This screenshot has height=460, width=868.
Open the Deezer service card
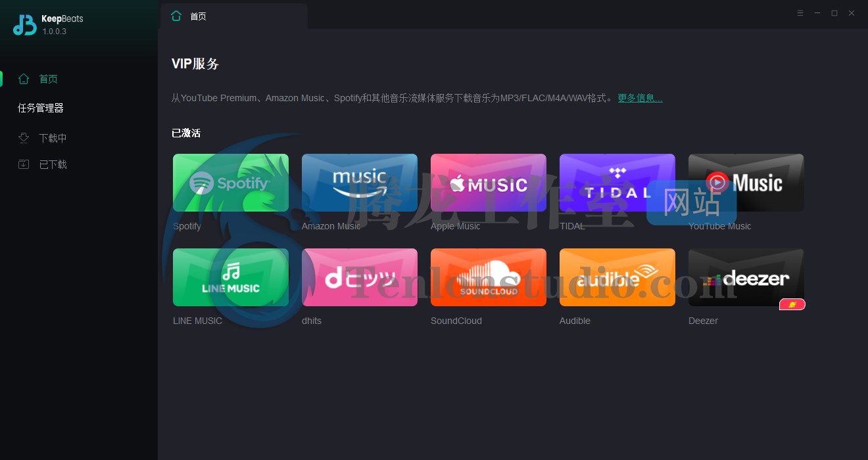point(746,277)
